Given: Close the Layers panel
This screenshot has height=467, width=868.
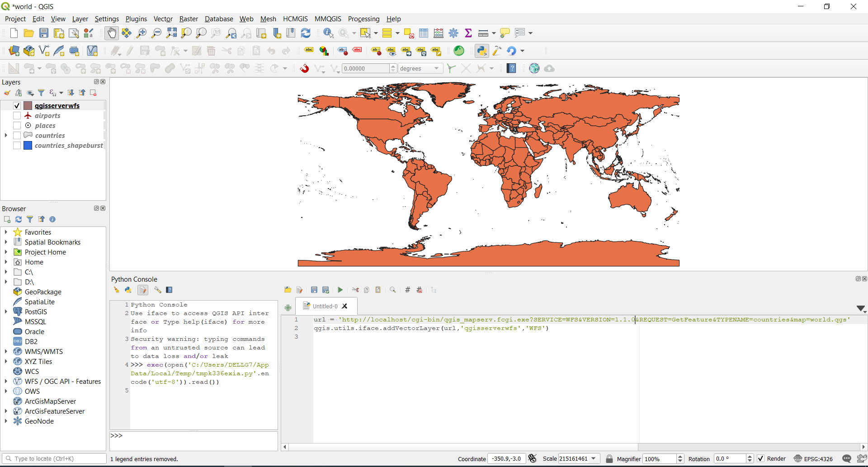Looking at the screenshot, I should click(103, 82).
